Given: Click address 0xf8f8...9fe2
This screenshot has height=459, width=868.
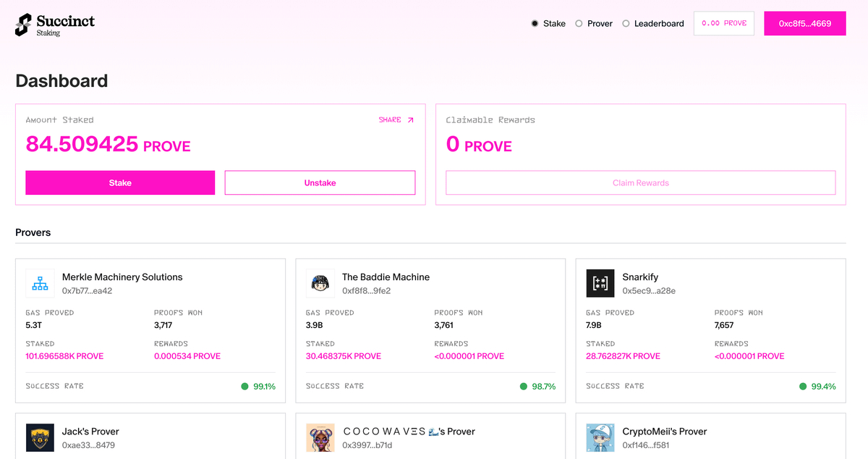Looking at the screenshot, I should click(367, 291).
